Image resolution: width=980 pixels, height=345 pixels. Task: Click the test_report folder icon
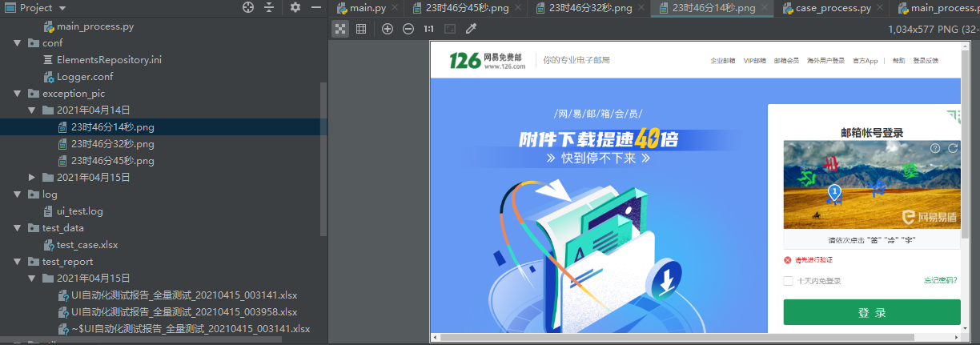click(x=34, y=262)
